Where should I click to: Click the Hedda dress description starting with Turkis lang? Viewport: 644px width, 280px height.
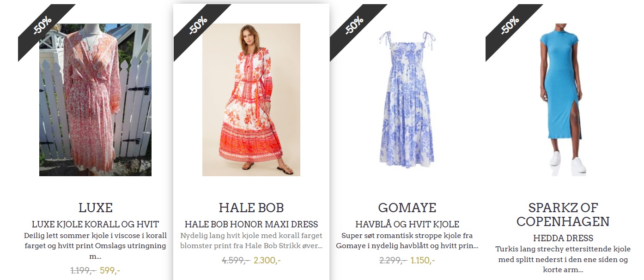[x=563, y=259]
